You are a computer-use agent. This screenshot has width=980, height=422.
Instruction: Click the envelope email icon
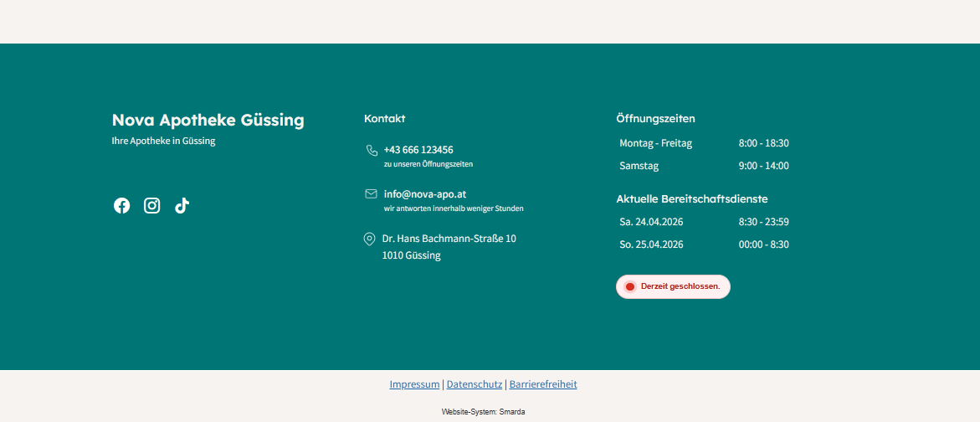click(x=372, y=193)
